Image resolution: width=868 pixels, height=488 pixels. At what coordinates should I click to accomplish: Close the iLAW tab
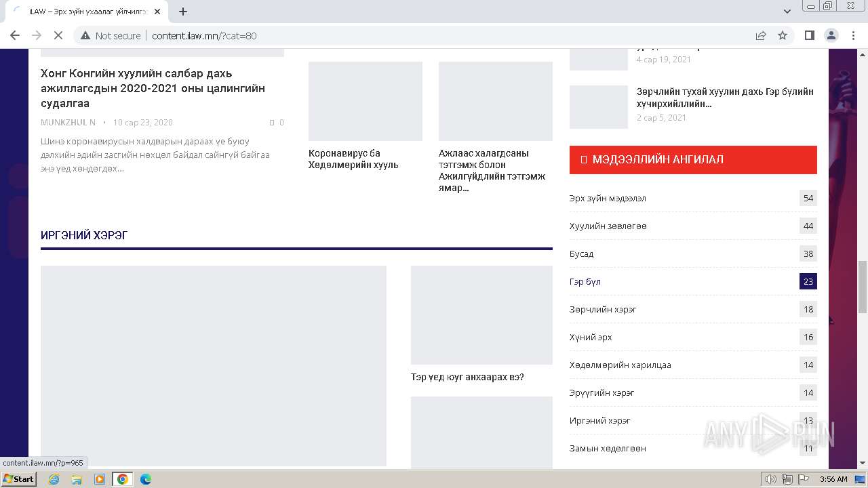(157, 12)
